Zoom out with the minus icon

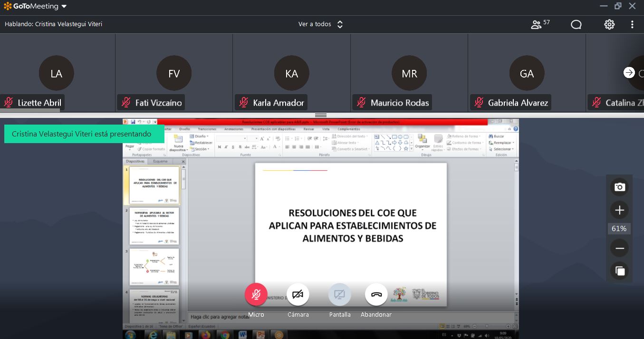(x=619, y=248)
